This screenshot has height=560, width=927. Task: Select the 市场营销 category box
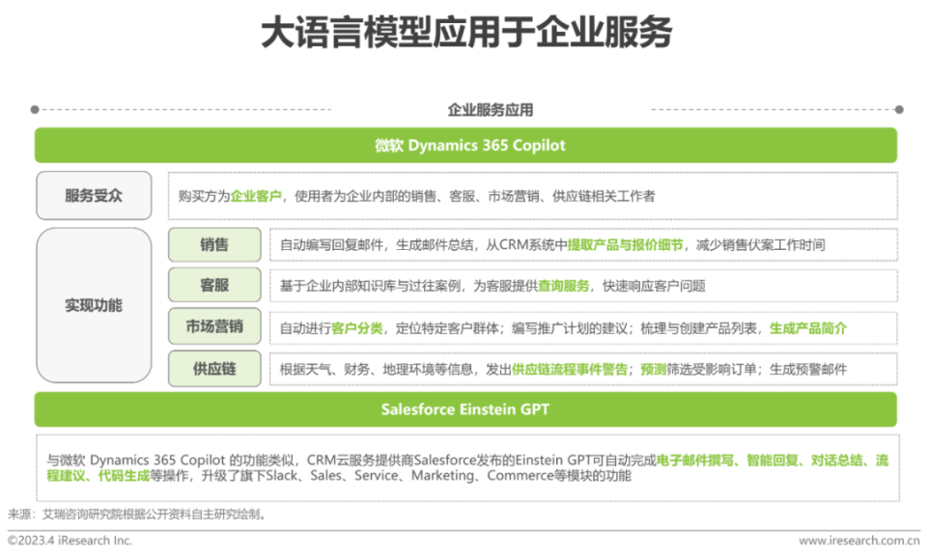[x=214, y=326]
